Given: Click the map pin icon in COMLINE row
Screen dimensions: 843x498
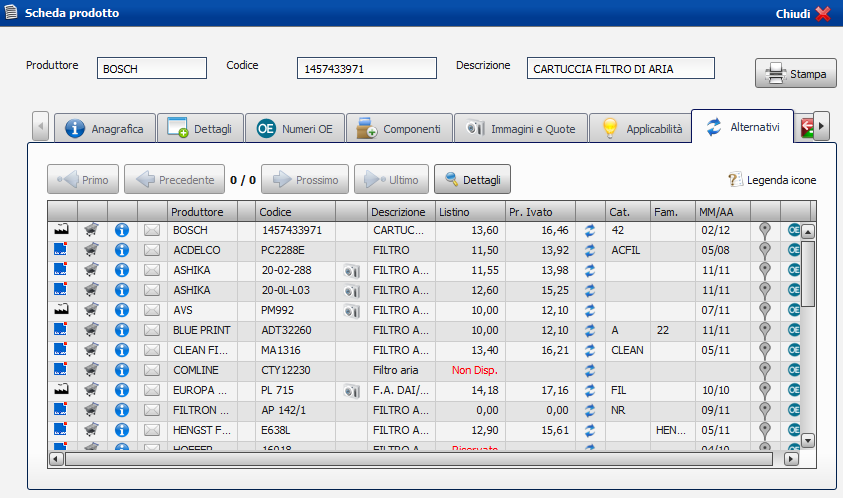Looking at the screenshot, I should [765, 370].
